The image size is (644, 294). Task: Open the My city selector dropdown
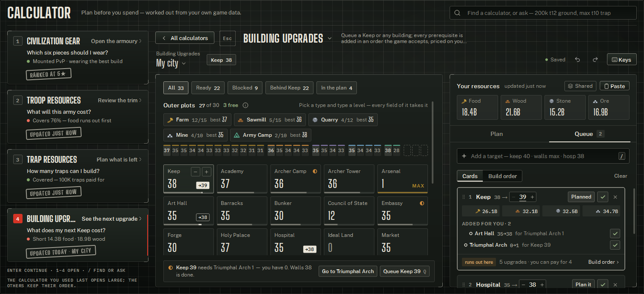[171, 63]
